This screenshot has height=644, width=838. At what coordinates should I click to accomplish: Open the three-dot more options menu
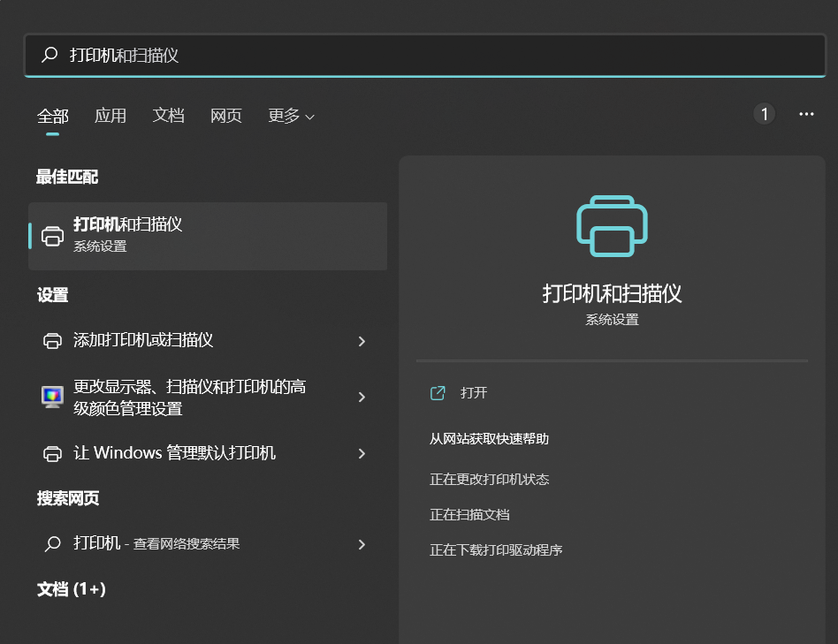coord(806,114)
